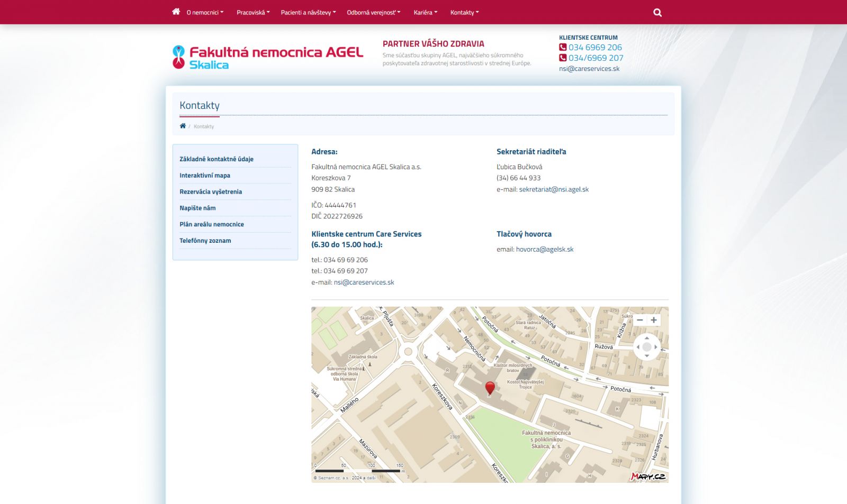Viewport: 847px width, 504px height.
Task: Click the hovorca@agelsk.sk email link
Action: point(545,250)
